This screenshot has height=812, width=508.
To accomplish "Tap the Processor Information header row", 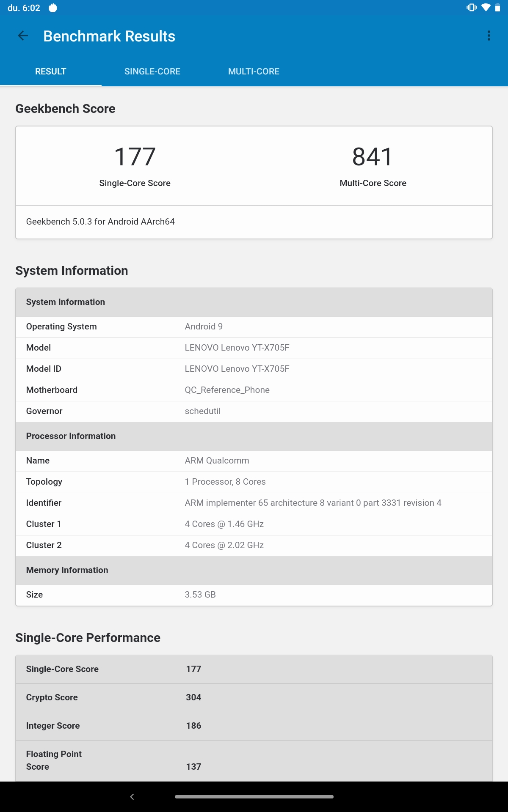I will pyautogui.click(x=254, y=436).
